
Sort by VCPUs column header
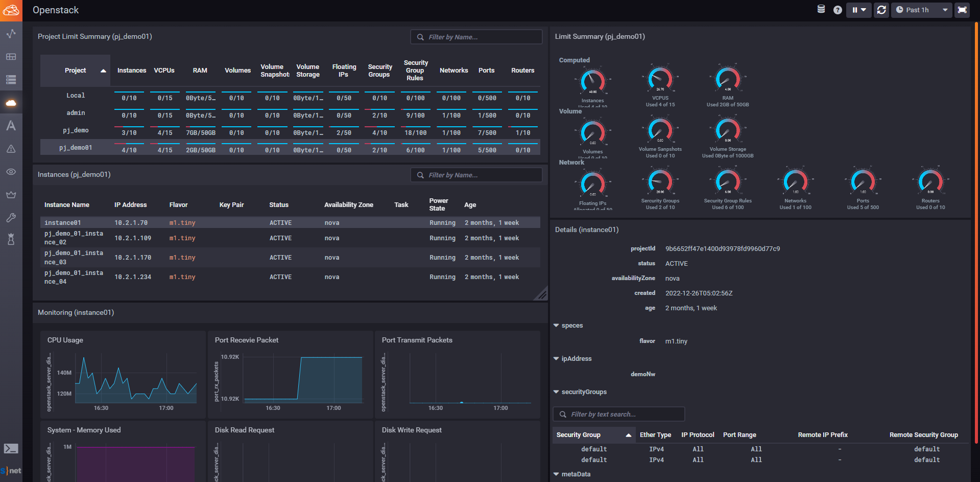click(164, 71)
